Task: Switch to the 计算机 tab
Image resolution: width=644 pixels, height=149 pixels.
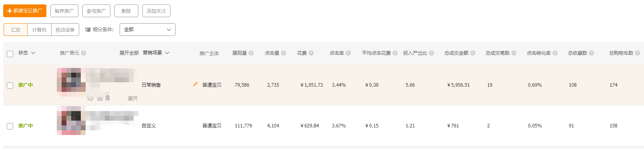Action: (x=39, y=30)
